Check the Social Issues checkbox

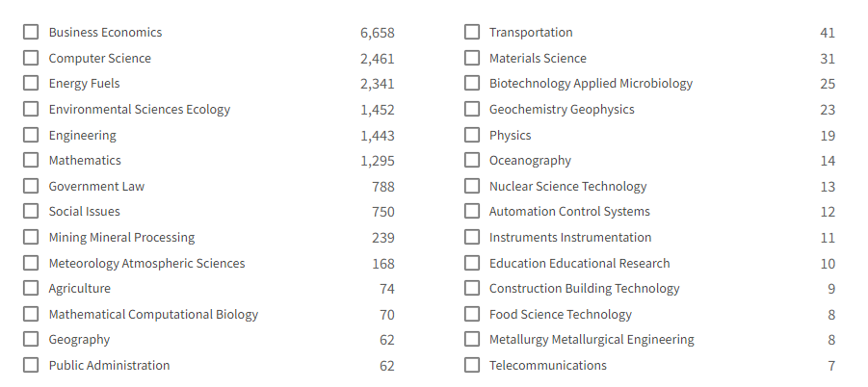click(31, 211)
